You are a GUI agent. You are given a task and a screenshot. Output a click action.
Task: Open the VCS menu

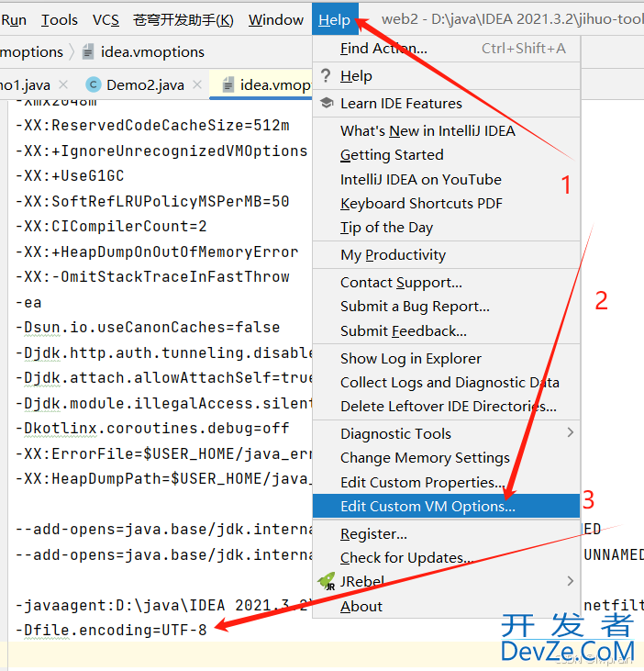(105, 19)
